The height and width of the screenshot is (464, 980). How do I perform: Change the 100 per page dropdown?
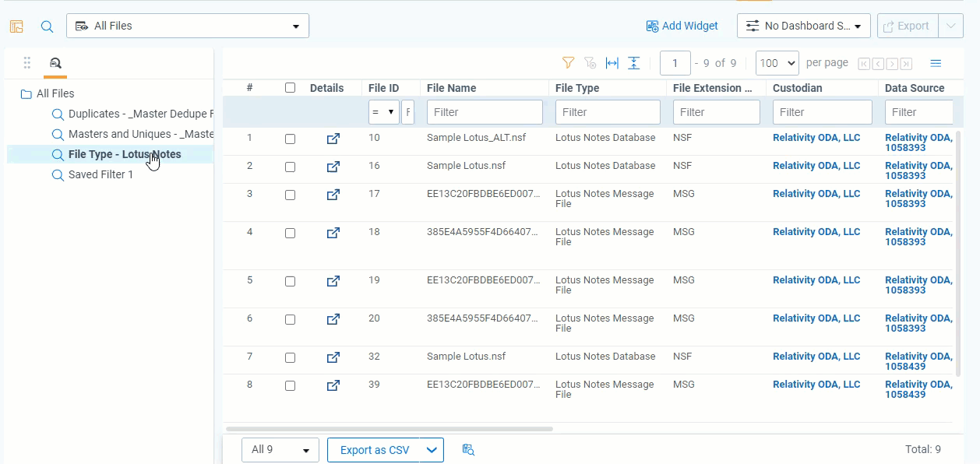click(x=777, y=63)
